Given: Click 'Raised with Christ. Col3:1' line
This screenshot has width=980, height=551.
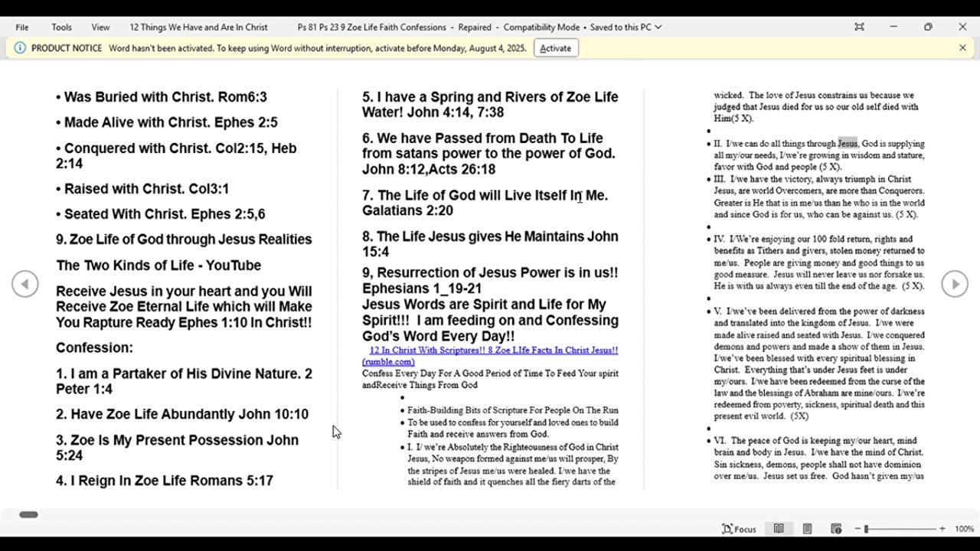Looking at the screenshot, I should point(142,189).
